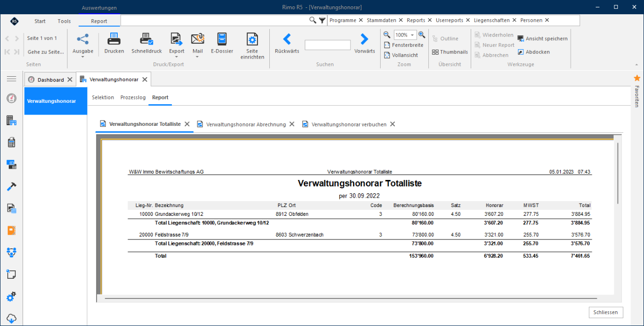Screen dimensions: 644x326
Task: Expand the Export dropdown
Action: point(177,57)
